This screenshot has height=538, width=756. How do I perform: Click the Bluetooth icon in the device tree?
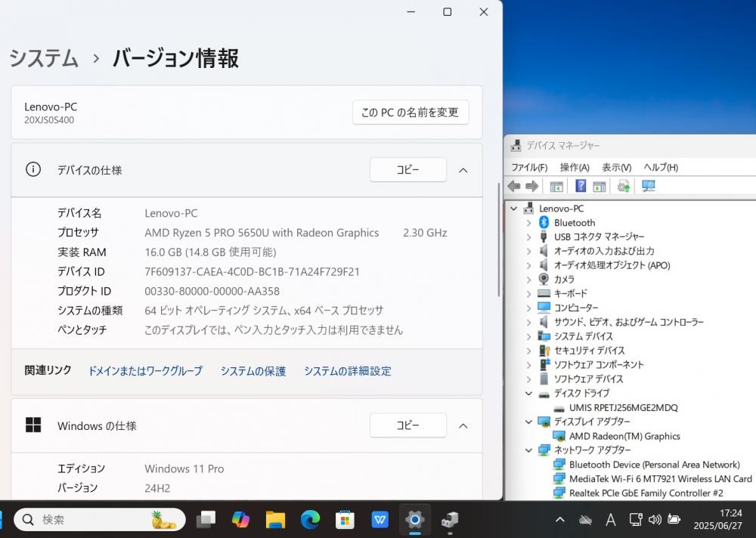[x=544, y=222]
